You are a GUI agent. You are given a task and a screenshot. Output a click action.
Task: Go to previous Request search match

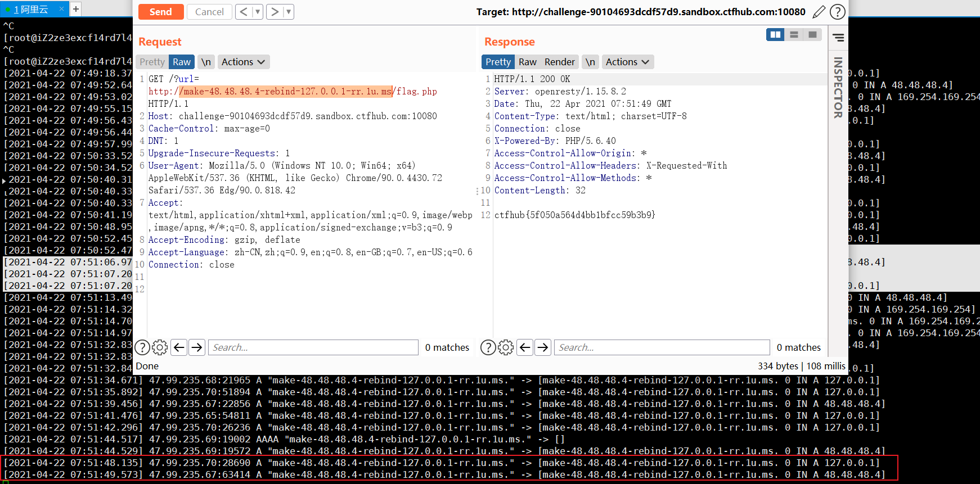tap(179, 347)
